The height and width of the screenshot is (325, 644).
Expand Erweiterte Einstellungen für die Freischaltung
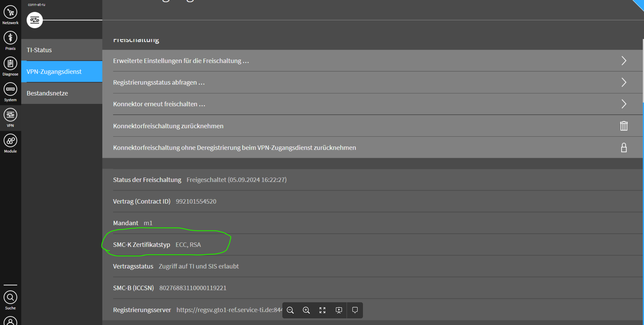(x=623, y=61)
